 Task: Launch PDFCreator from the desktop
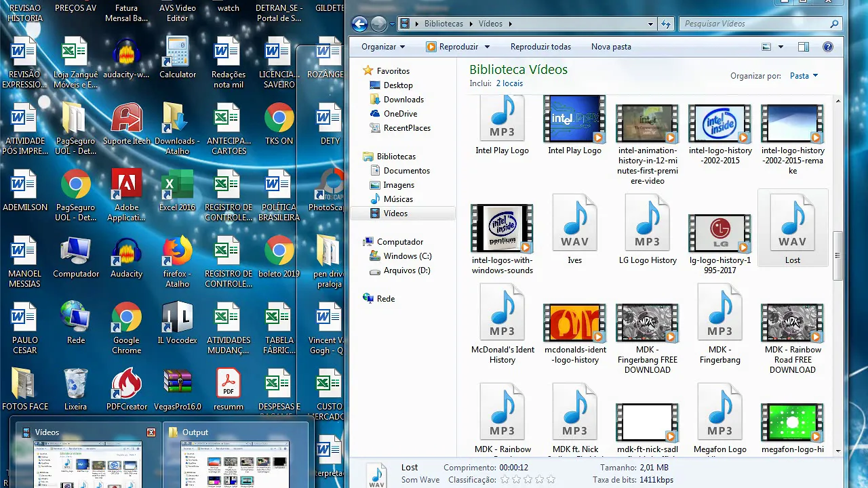[x=126, y=390]
